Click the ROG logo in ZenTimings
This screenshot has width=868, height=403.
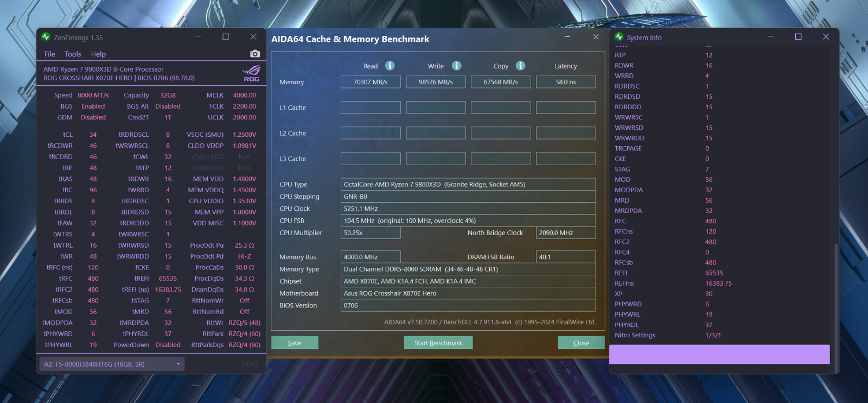pos(251,73)
